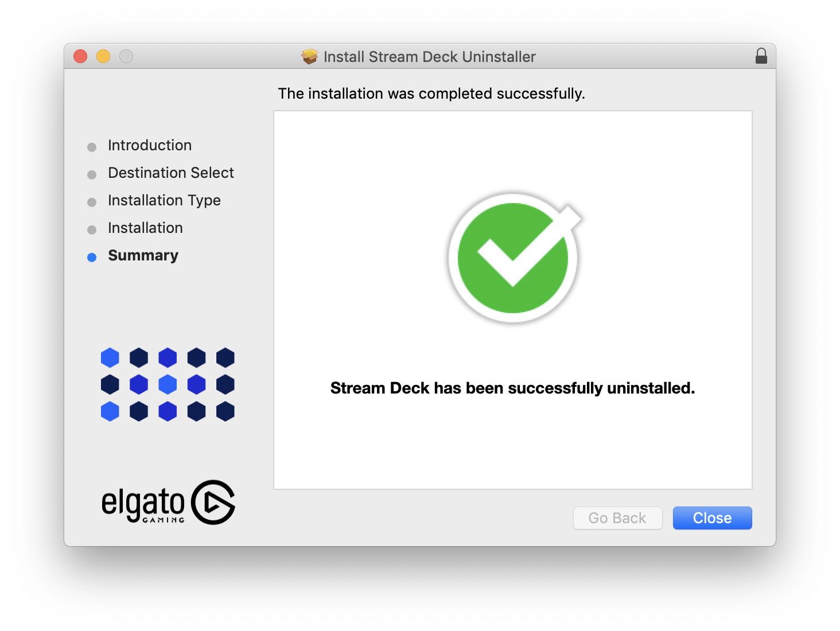Click the package icon beside window title
Screen dimensions: 840x631
click(309, 56)
